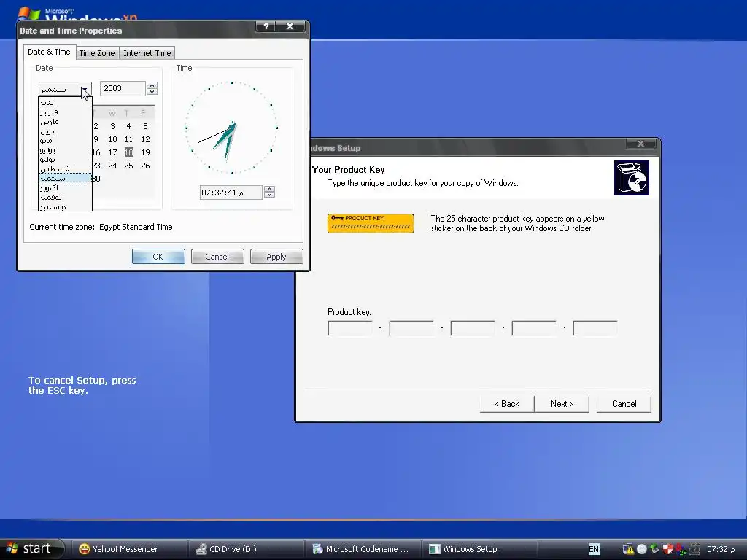Click second product key field

(411, 328)
